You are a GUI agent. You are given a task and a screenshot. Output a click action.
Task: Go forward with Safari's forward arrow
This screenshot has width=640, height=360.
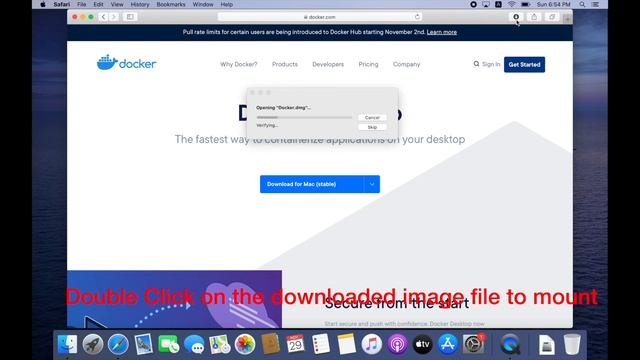113,17
